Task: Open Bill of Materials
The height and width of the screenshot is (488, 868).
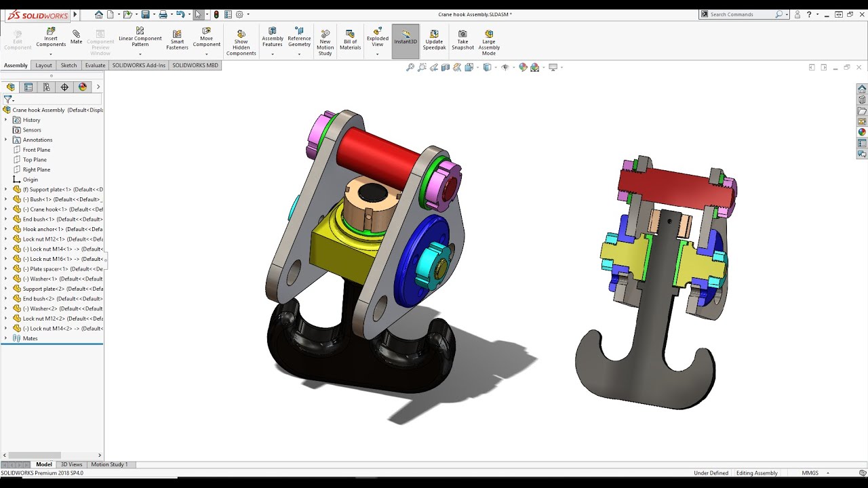Action: [350, 40]
